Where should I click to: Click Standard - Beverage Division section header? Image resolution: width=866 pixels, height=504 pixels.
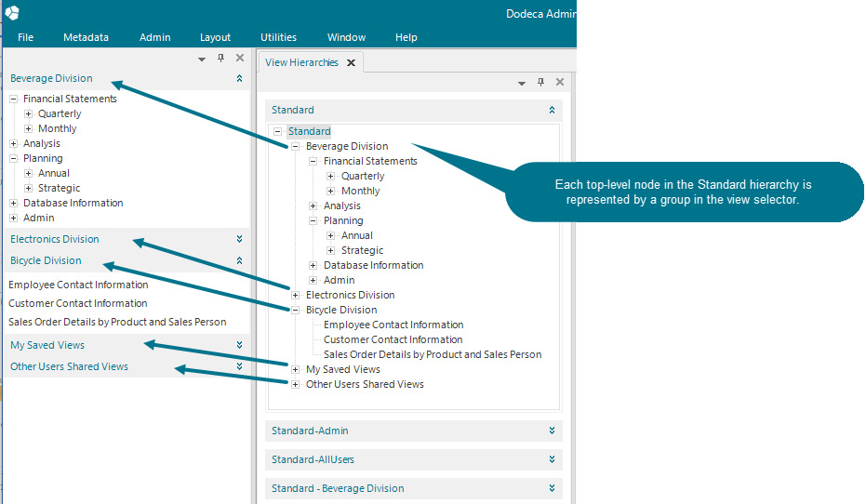click(414, 488)
